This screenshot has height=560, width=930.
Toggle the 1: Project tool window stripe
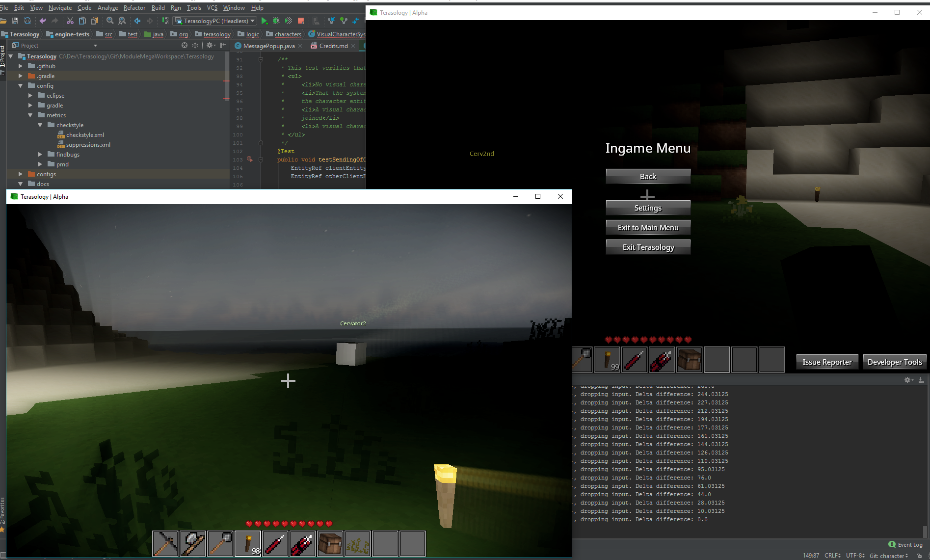[x=2, y=60]
